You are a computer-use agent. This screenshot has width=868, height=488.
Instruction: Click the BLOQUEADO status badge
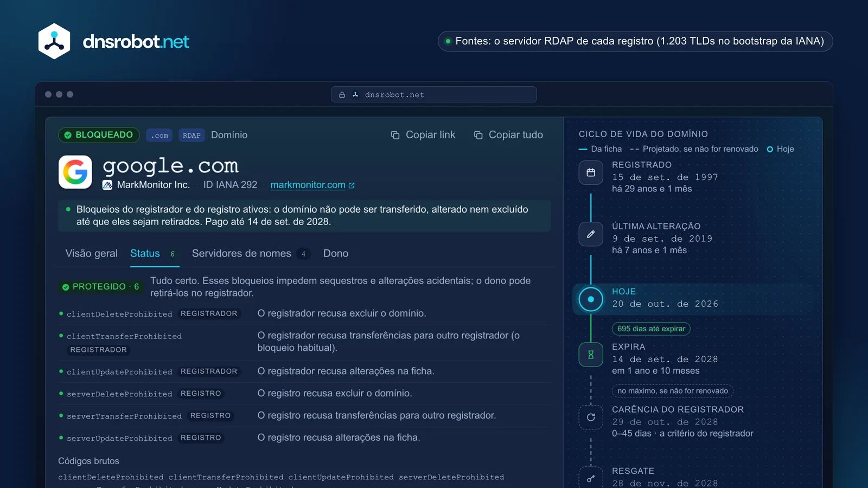coord(99,135)
